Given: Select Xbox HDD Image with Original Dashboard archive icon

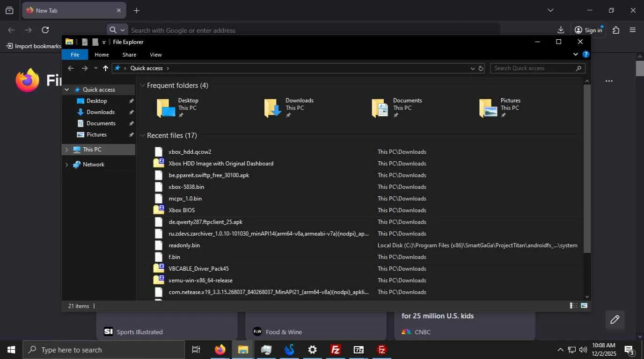Looking at the screenshot, I should 159,164.
